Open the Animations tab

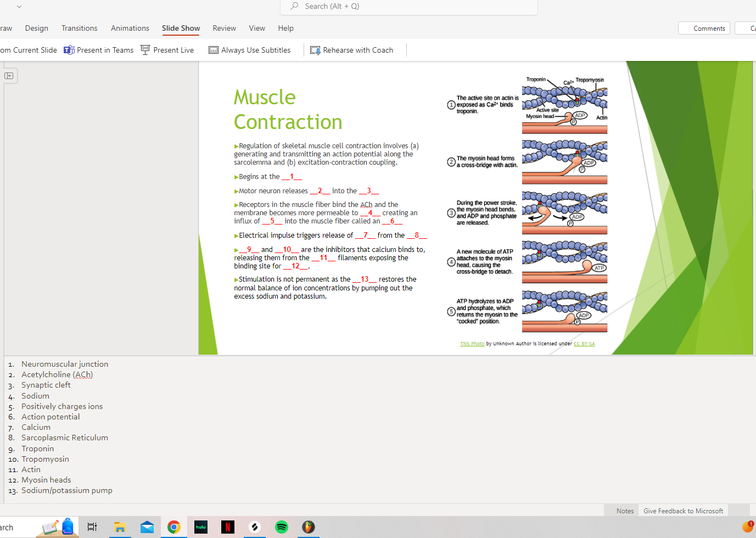tap(130, 28)
